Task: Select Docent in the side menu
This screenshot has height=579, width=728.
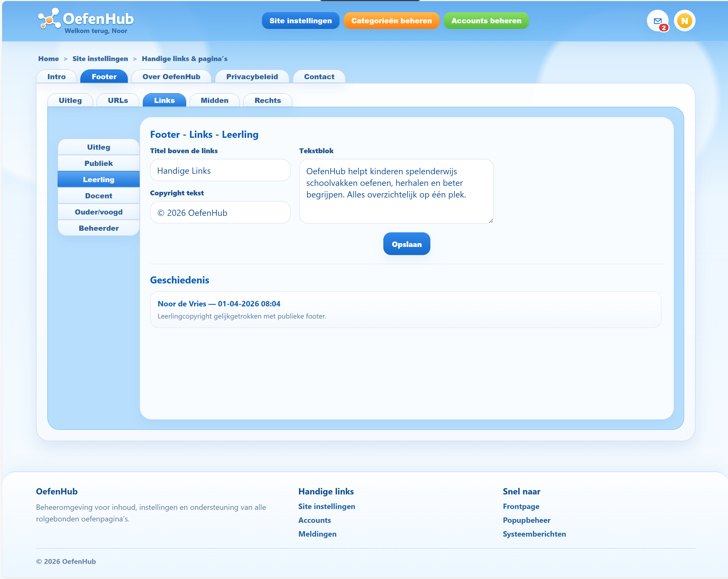Action: [x=99, y=196]
